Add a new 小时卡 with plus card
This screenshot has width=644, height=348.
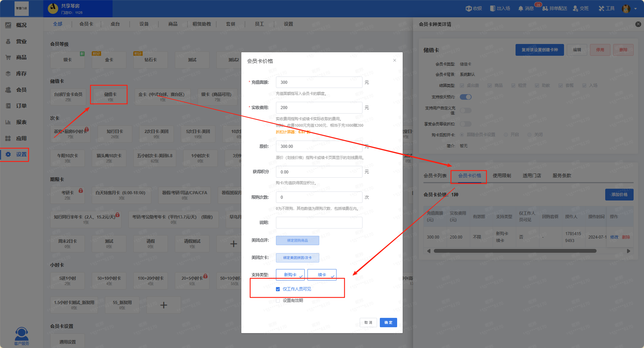[x=164, y=305]
